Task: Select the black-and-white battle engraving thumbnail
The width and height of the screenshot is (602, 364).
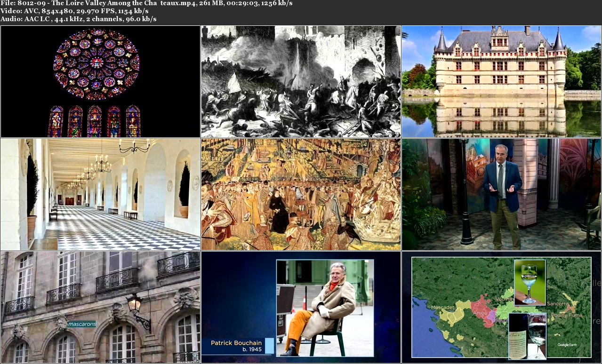Action: tap(301, 81)
